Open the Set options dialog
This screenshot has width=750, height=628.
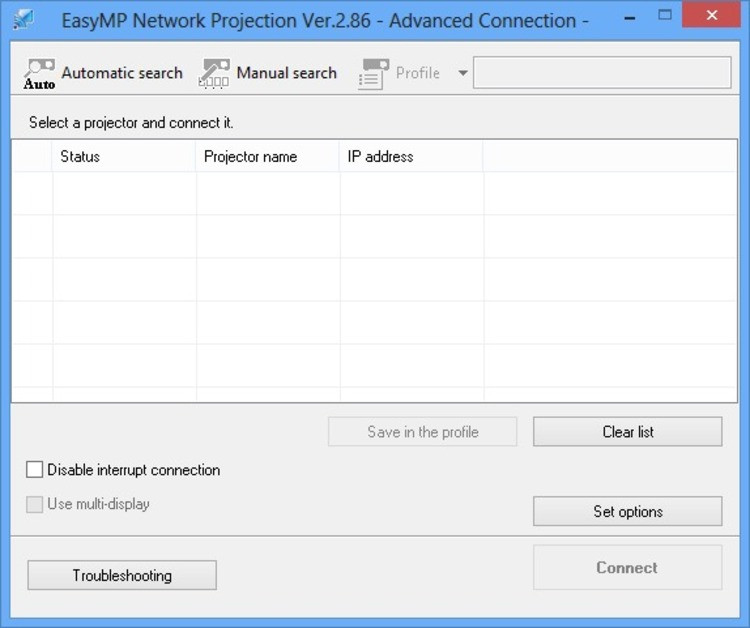click(628, 511)
